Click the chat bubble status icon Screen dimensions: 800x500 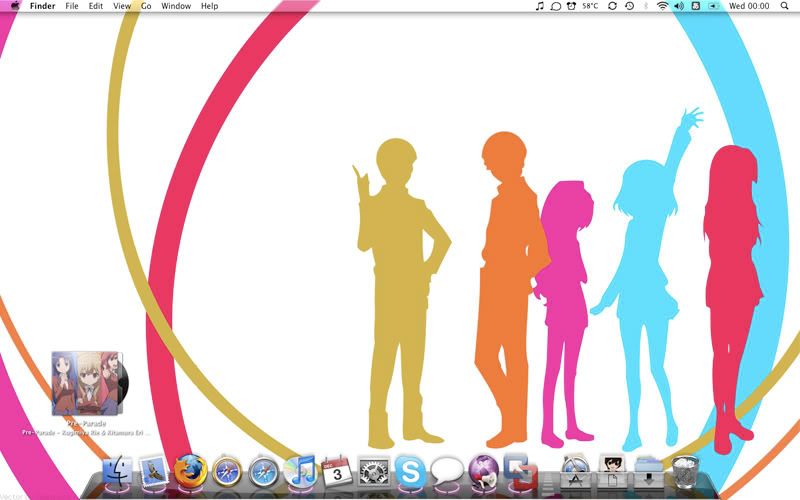tap(556, 6)
